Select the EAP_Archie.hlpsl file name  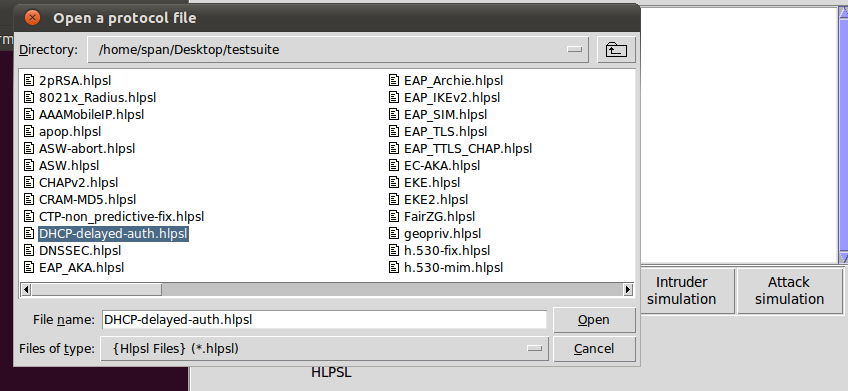(453, 81)
